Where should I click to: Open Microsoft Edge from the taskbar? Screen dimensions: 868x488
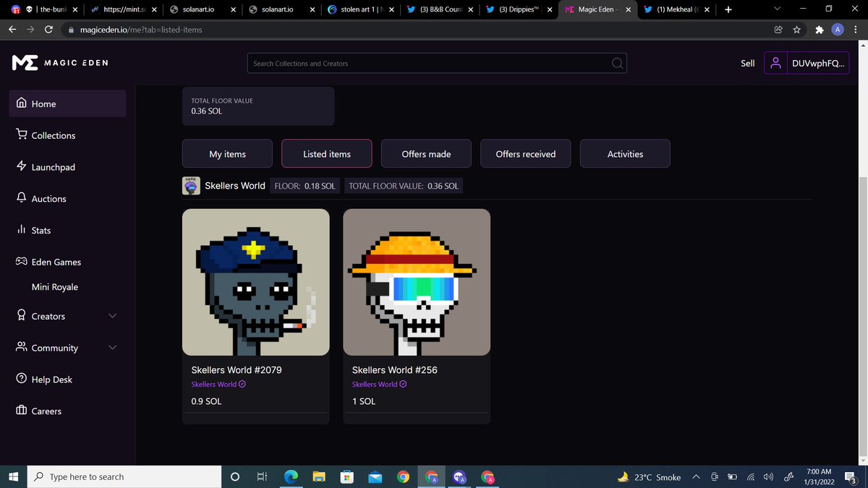click(x=291, y=477)
